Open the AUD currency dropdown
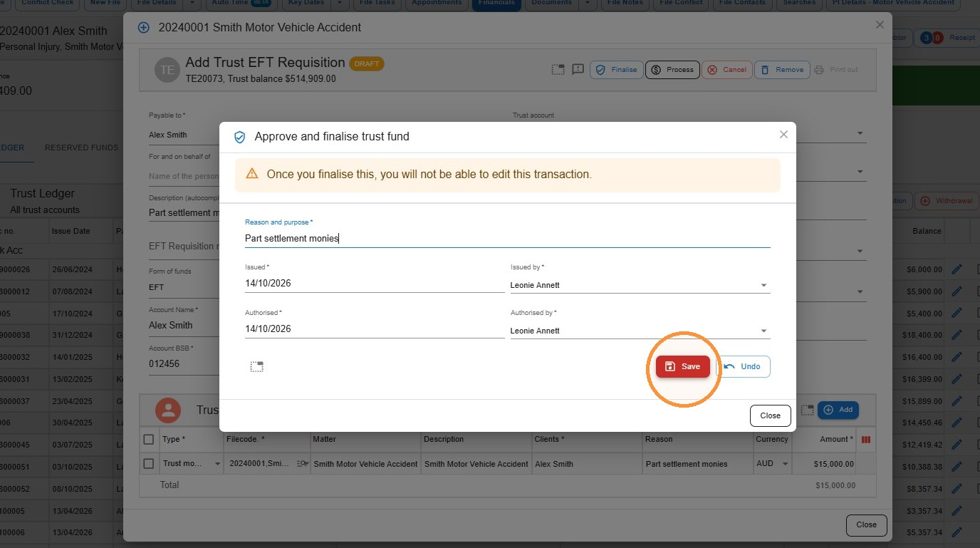Screen dimensions: 980x548 [x=786, y=464]
